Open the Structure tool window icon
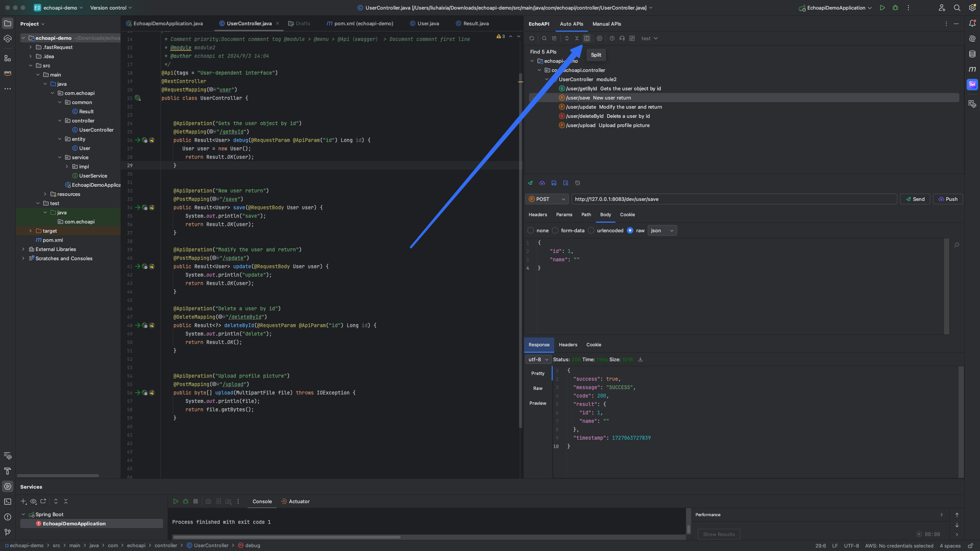Image resolution: width=980 pixels, height=551 pixels. [8, 58]
